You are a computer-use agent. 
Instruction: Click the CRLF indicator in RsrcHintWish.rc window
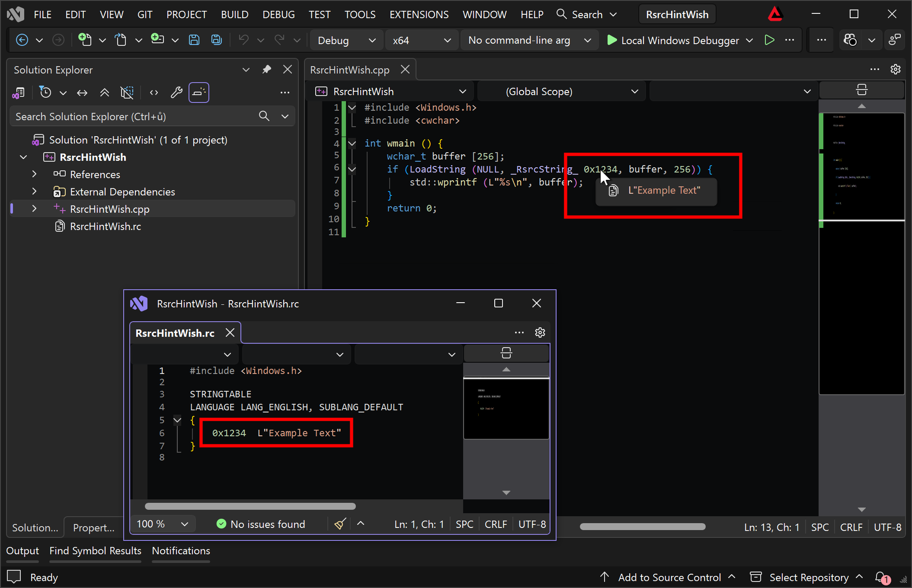pyautogui.click(x=496, y=524)
